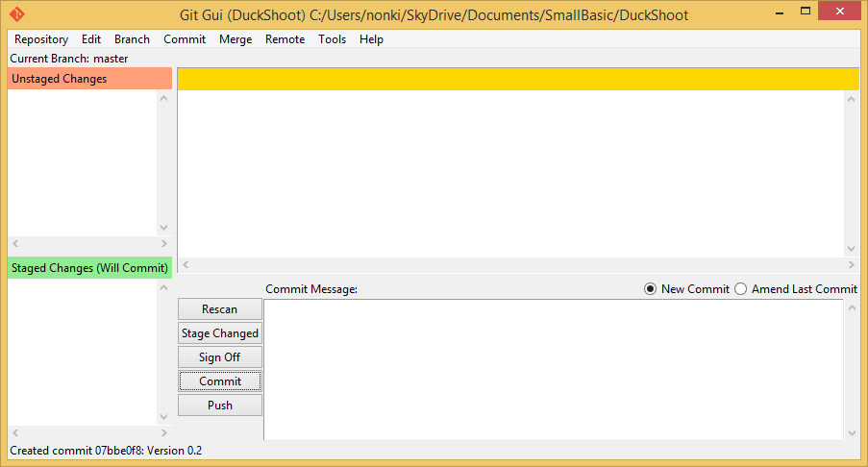This screenshot has height=467, width=868.
Task: Click the Commit button beside the message box
Action: click(x=220, y=381)
